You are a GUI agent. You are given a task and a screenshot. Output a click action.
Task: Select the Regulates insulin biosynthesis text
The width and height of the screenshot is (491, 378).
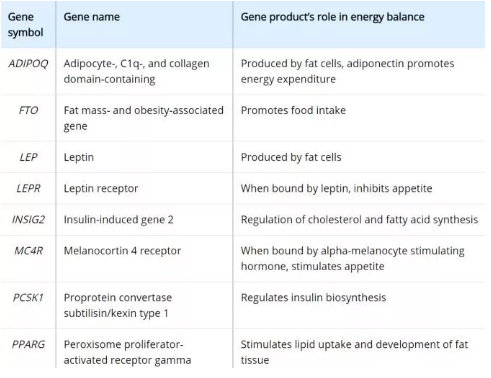(313, 298)
